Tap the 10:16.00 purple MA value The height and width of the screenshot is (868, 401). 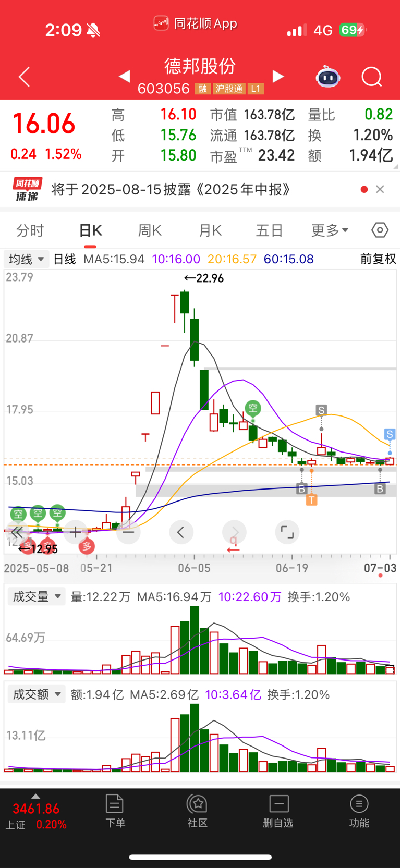tap(176, 259)
